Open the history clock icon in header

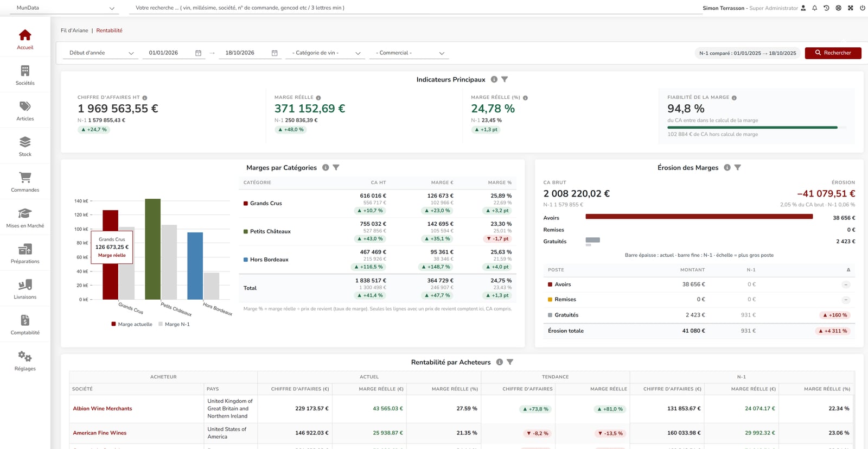pos(826,8)
